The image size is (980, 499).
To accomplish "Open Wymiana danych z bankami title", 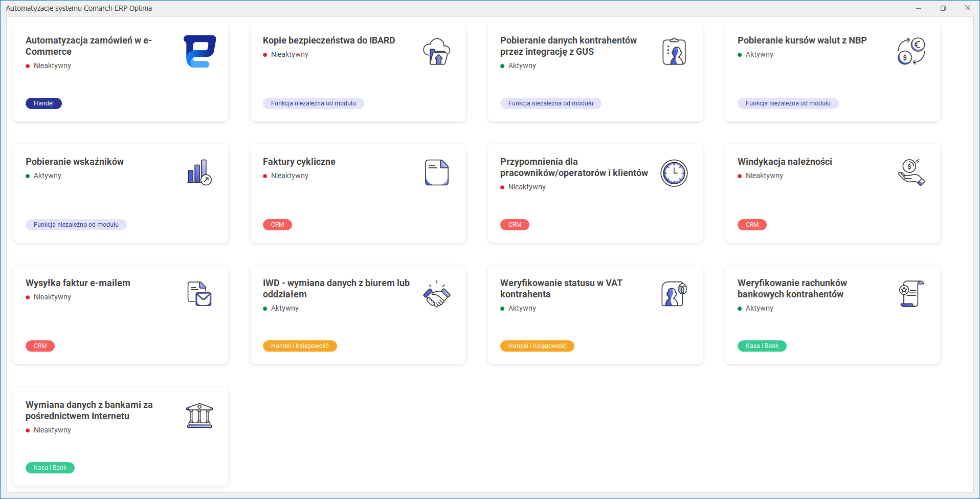I will [89, 410].
